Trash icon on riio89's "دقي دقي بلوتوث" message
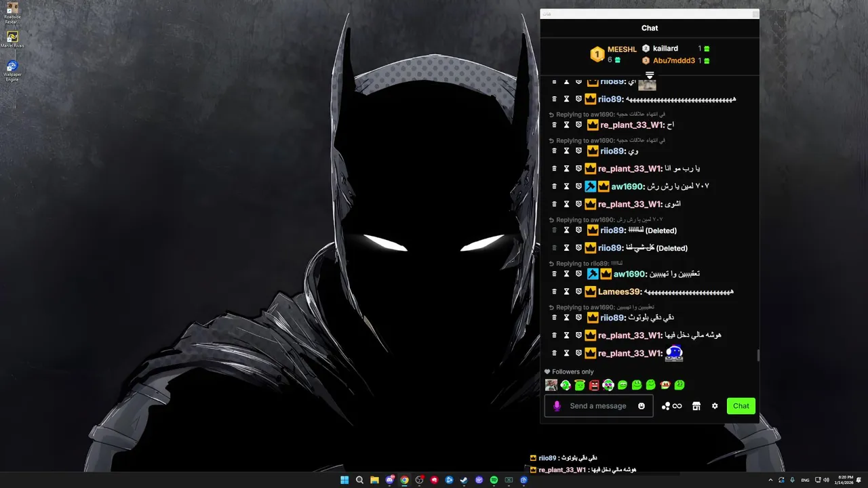The width and height of the screenshot is (868, 488). click(554, 317)
